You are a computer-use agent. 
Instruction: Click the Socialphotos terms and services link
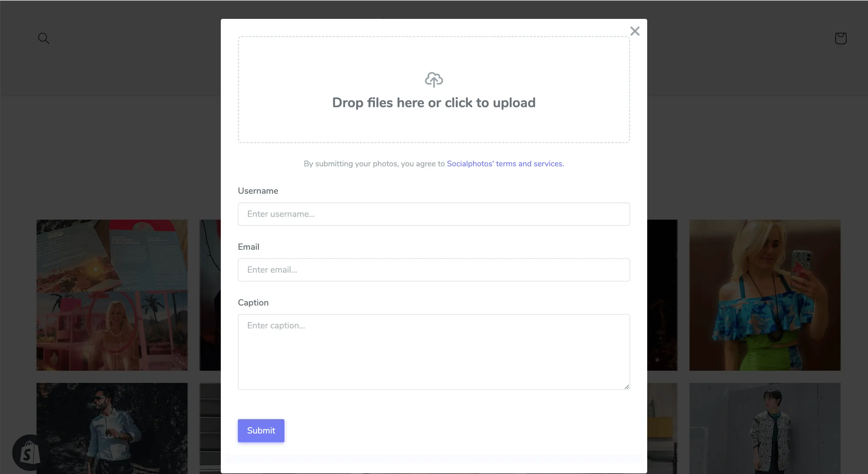coord(504,164)
